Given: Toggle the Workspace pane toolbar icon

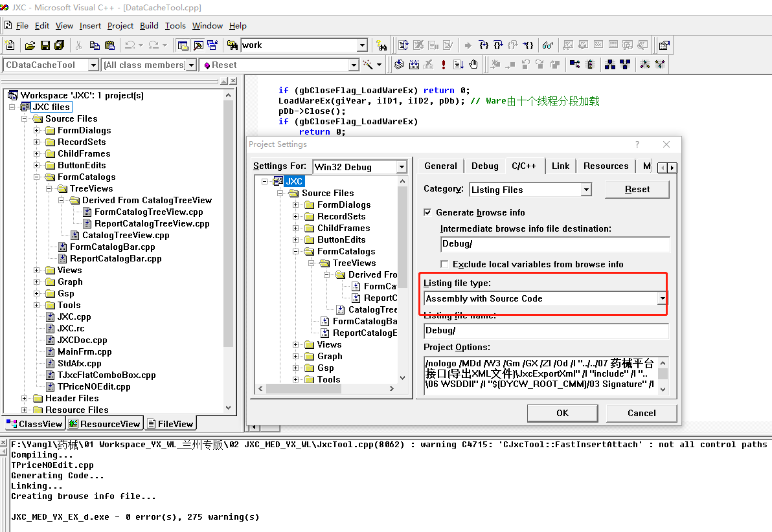Looking at the screenshot, I should pos(183,45).
